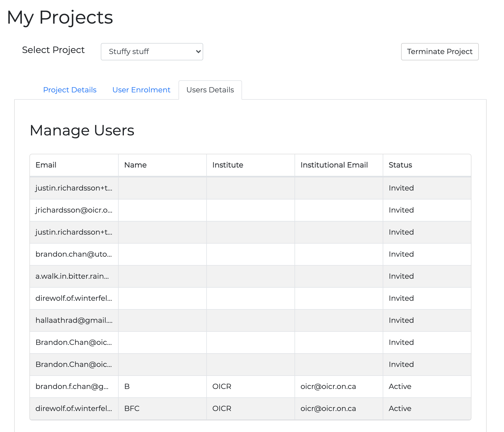Select the hallaathrad@gmail... email cell
The width and height of the screenshot is (504, 432).
click(x=74, y=320)
